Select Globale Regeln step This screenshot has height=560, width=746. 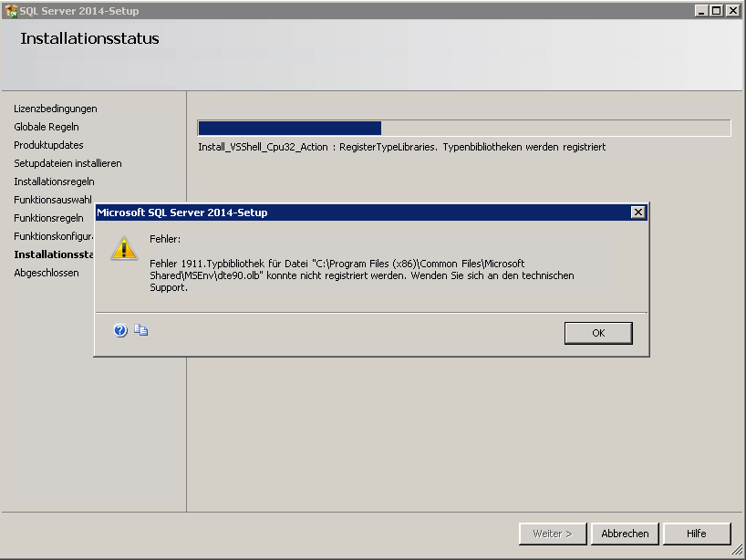click(47, 127)
